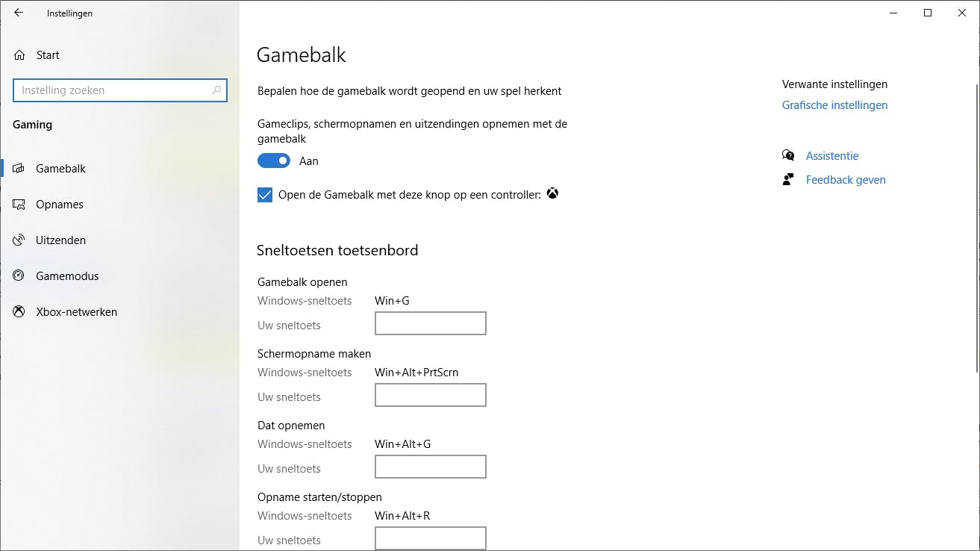Select the Gamebalk icon in the sidebar
This screenshot has height=551, width=980.
tap(19, 168)
